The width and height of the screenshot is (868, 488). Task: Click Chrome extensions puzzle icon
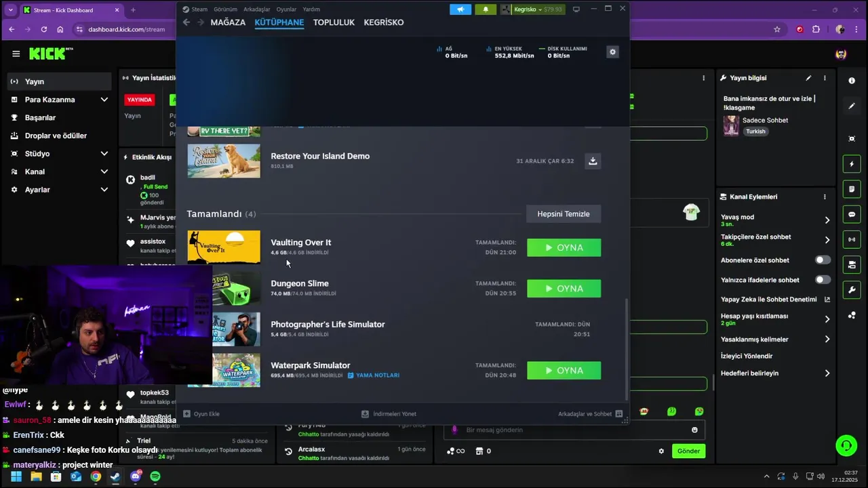pos(816,29)
